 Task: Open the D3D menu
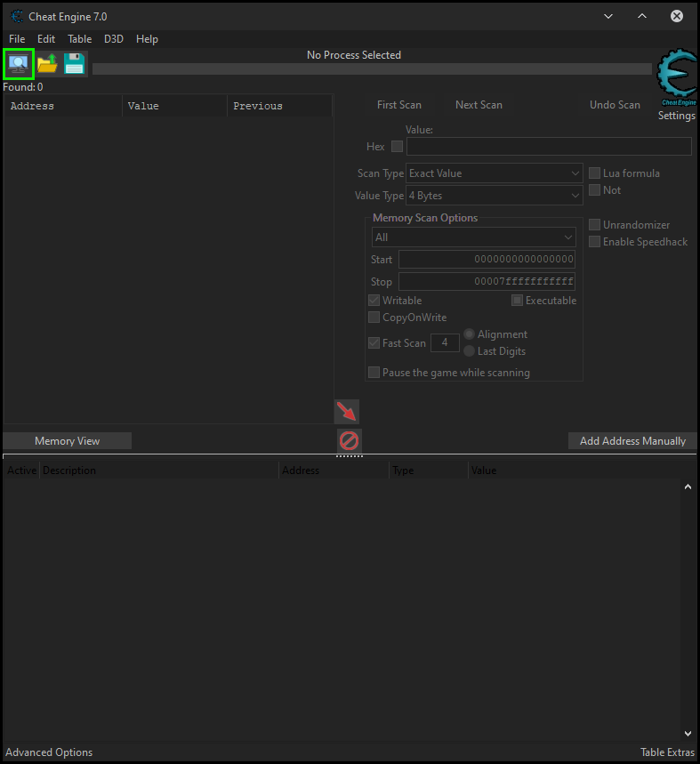[x=114, y=39]
